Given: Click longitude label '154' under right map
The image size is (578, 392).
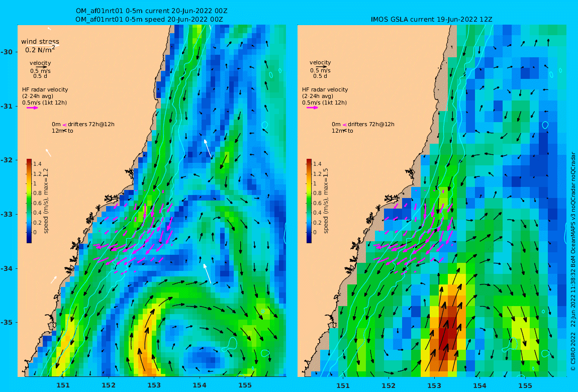Looking at the screenshot, I should point(479,386).
